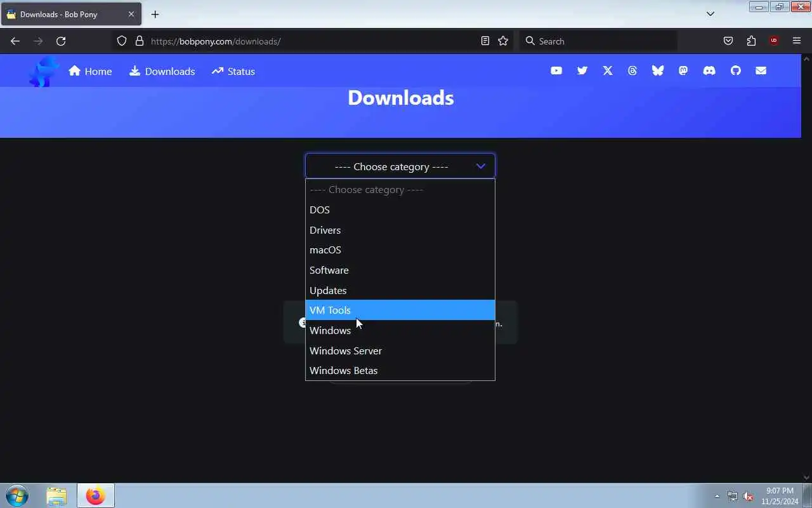Close the Downloads - Bob Pony tab

tap(131, 14)
